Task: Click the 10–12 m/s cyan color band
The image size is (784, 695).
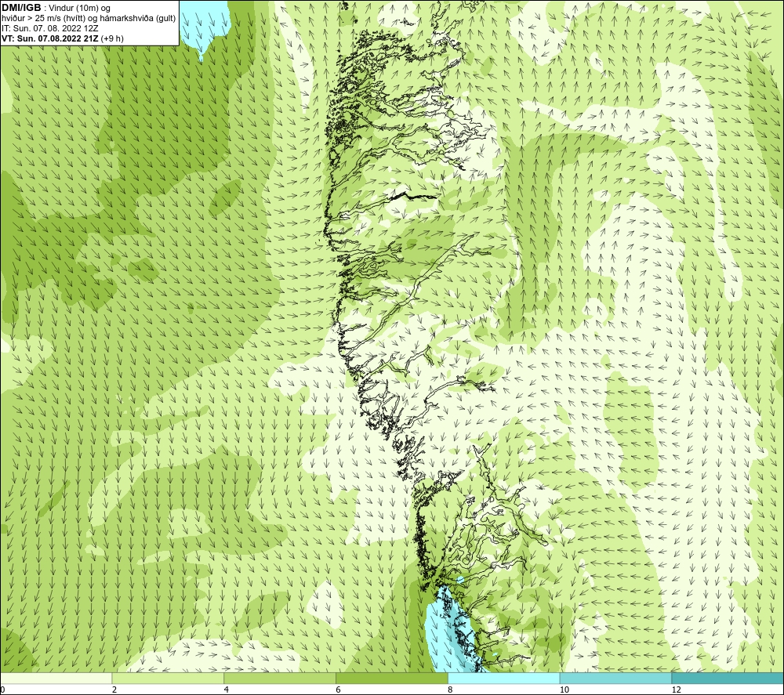Action: [615, 678]
